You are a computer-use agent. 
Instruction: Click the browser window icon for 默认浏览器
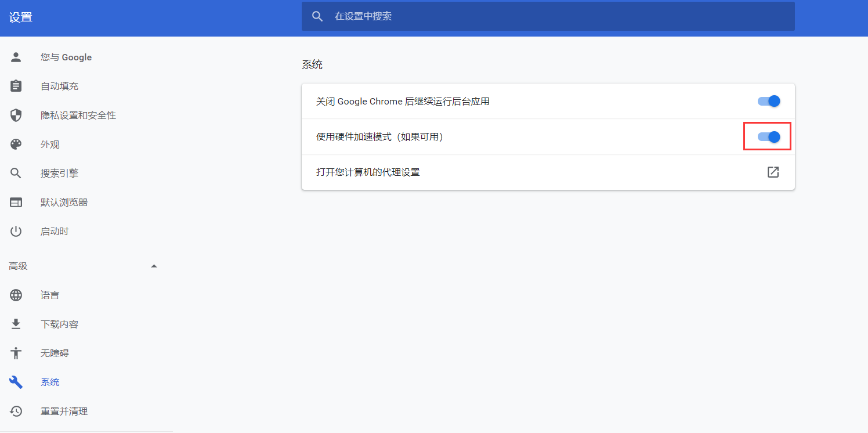[16, 202]
